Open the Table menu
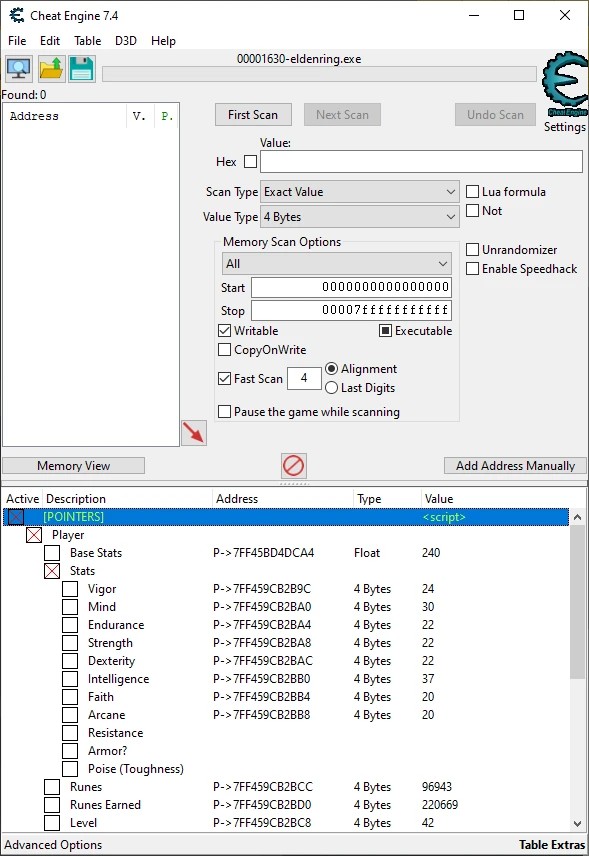 point(87,41)
